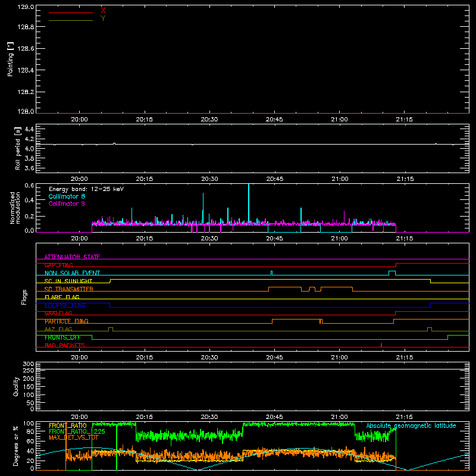Viewport: 476px width, 476px height.
Task: Click the 4.4 roll period tick label
Action: pos(29,129)
